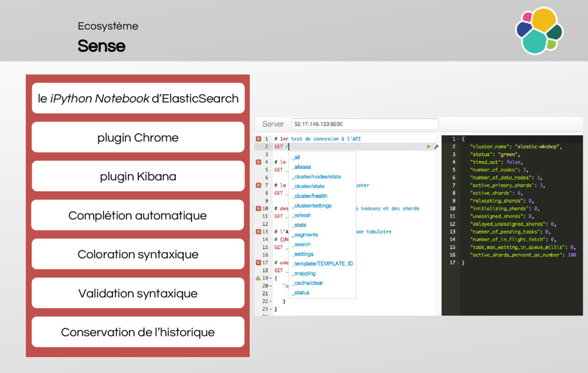The width and height of the screenshot is (588, 373).
Task: Click "number_of_nodes" response line
Action: (x=499, y=170)
